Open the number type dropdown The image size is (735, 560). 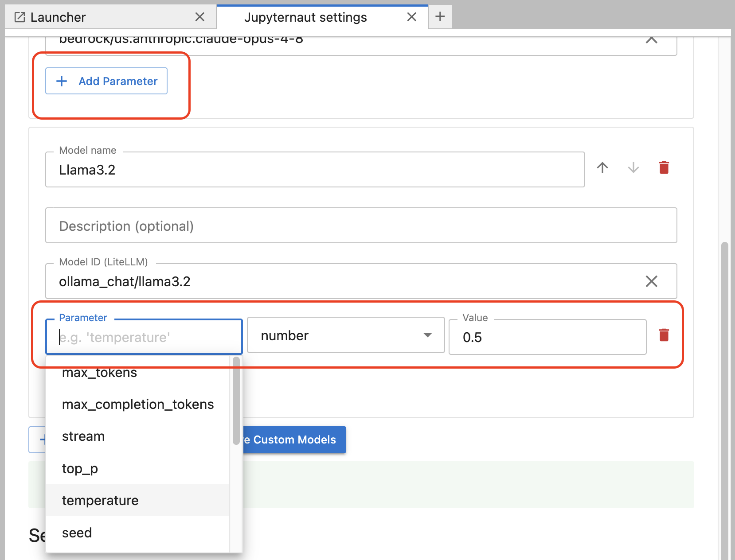[346, 335]
